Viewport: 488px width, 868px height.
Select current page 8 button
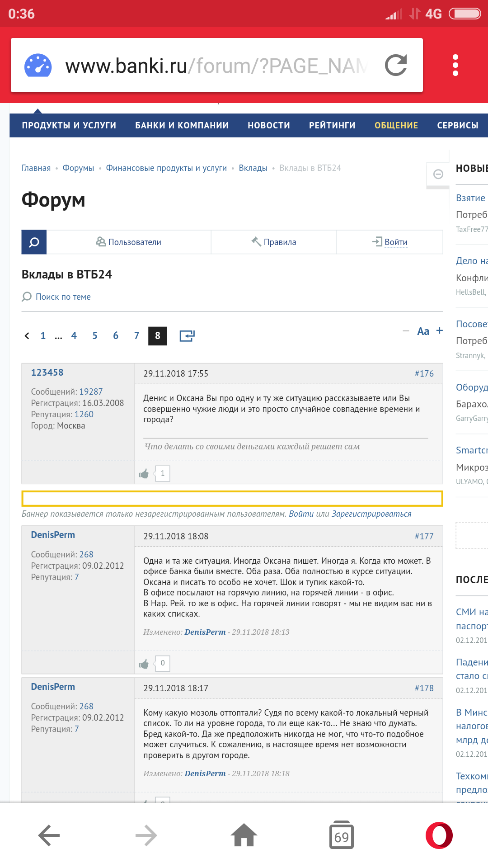click(x=158, y=336)
